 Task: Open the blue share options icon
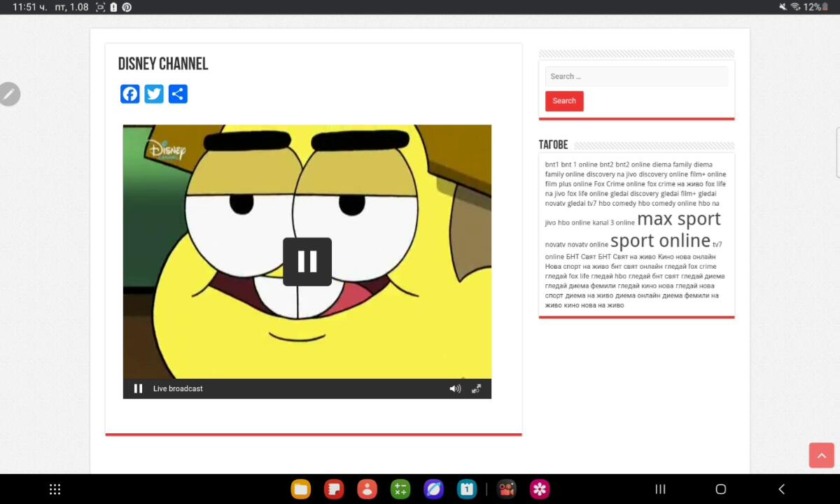point(178,94)
